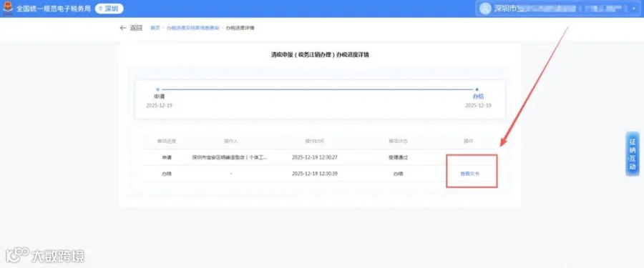Click the 事项状态 column header
This screenshot has width=644, height=268.
[x=398, y=141]
